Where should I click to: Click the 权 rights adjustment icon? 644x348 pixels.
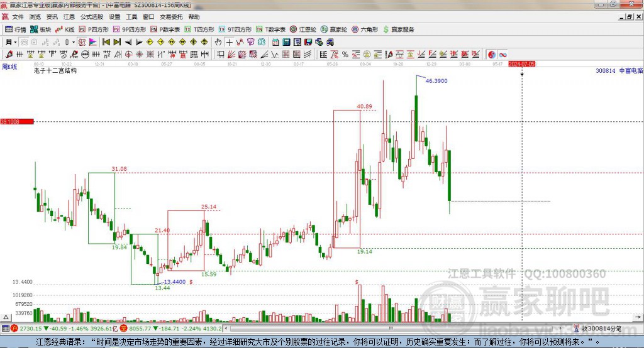pyautogui.click(x=82, y=42)
